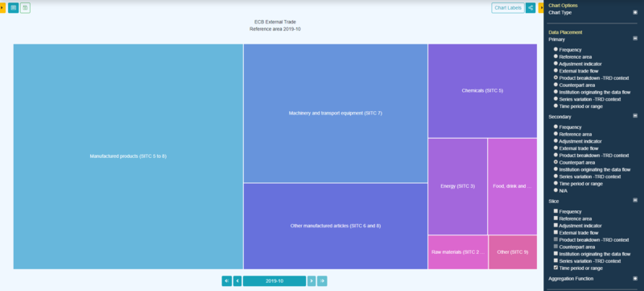The width and height of the screenshot is (644, 291).
Task: Expand the left panel via yellow arrow
Action: 2,8
